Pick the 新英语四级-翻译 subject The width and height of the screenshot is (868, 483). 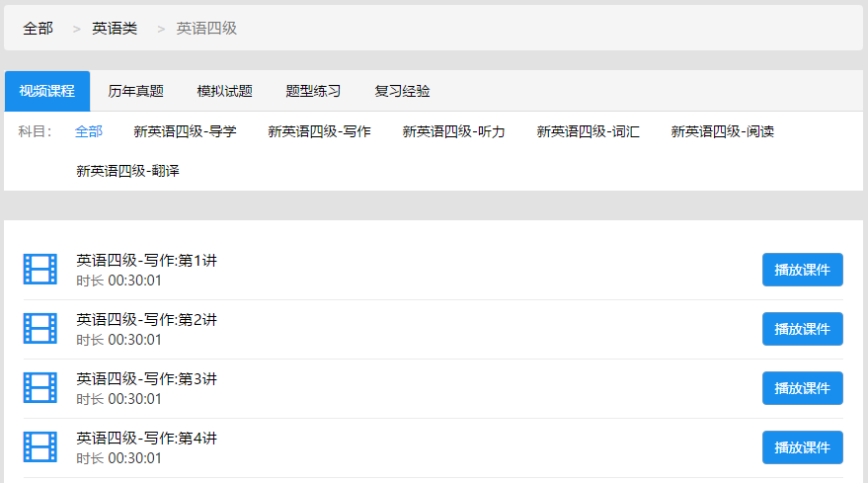(x=127, y=171)
